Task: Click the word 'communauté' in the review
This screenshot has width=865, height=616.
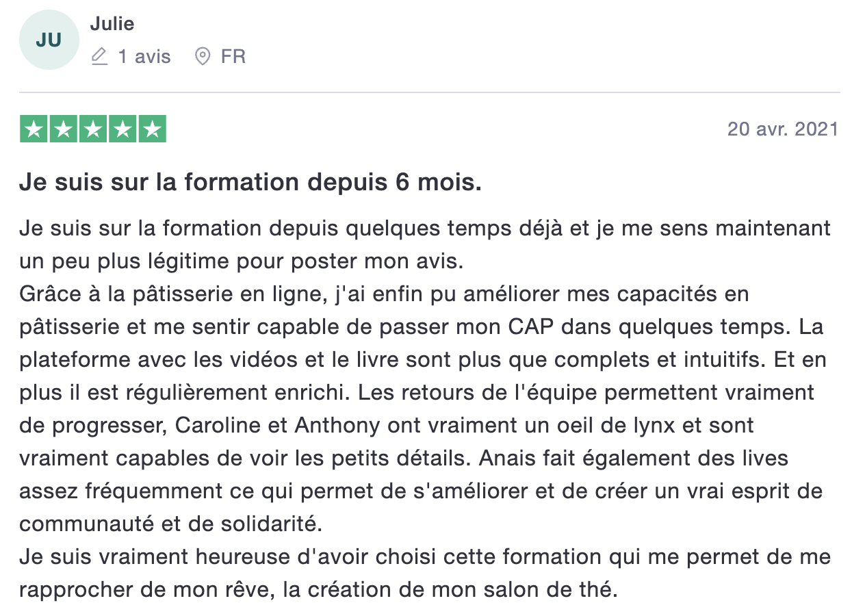Action: (79, 524)
